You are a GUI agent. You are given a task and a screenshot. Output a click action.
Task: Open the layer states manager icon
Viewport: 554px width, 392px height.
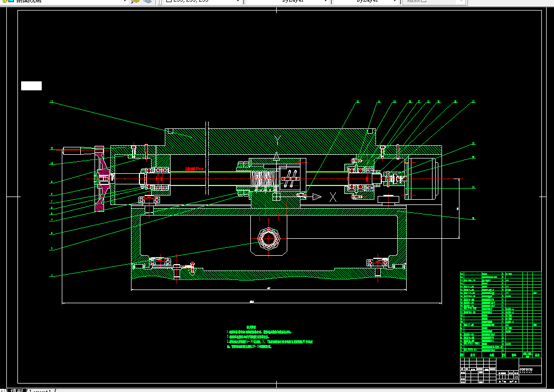[x=148, y=1]
